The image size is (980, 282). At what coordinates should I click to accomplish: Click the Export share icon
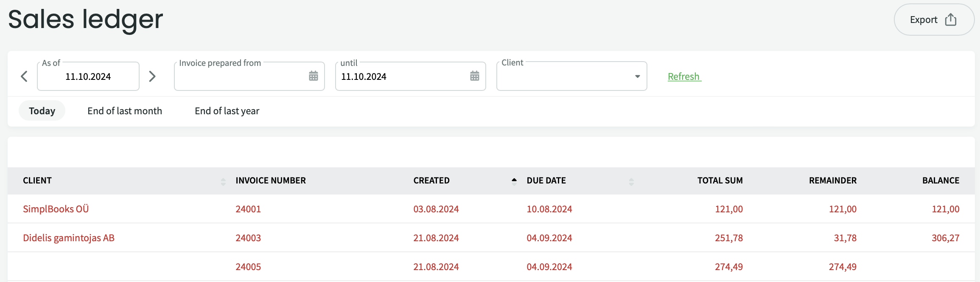pyautogui.click(x=951, y=20)
